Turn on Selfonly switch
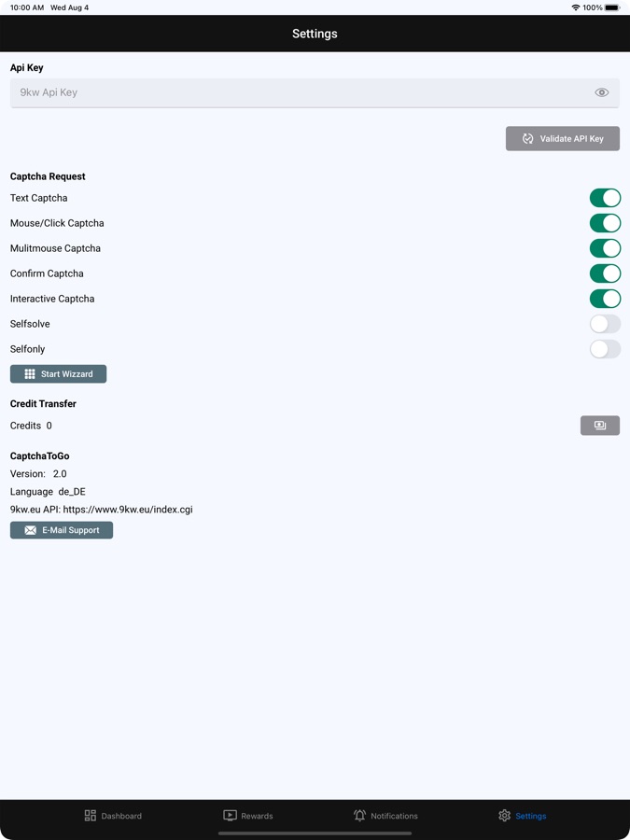 (x=605, y=349)
